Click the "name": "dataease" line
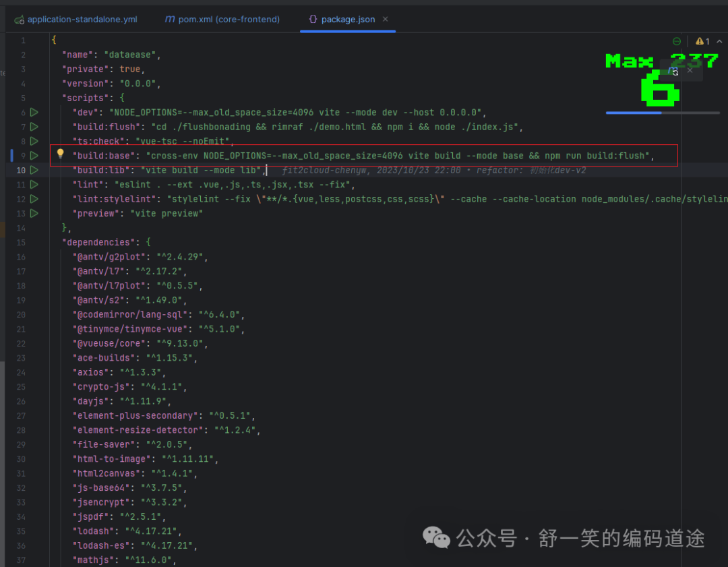The width and height of the screenshot is (728, 567). [111, 55]
